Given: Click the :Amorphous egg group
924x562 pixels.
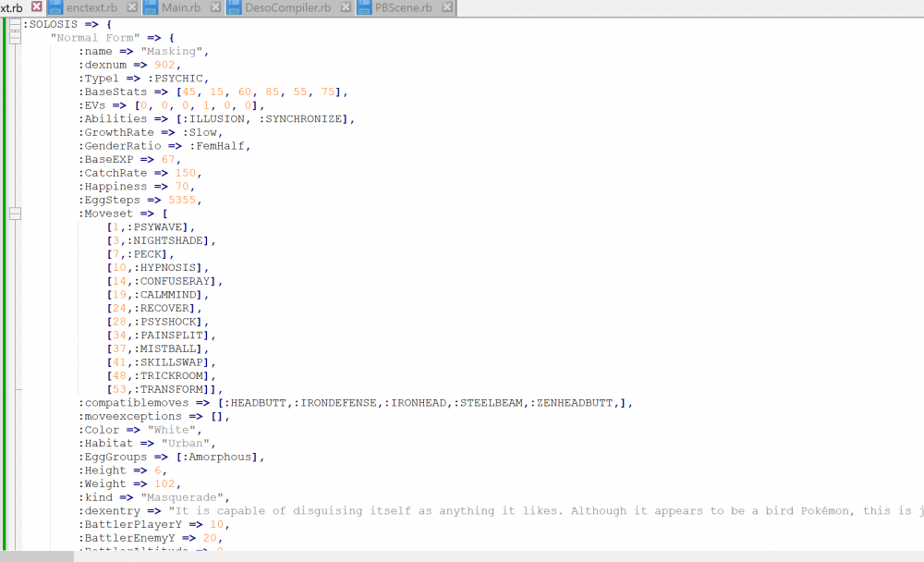Looking at the screenshot, I should point(216,457).
